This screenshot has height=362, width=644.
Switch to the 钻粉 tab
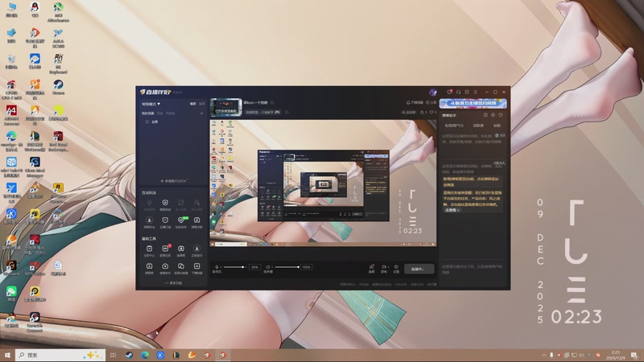coord(497,125)
